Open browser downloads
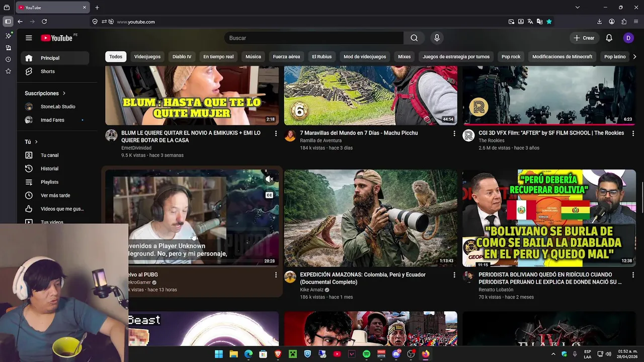 (599, 22)
